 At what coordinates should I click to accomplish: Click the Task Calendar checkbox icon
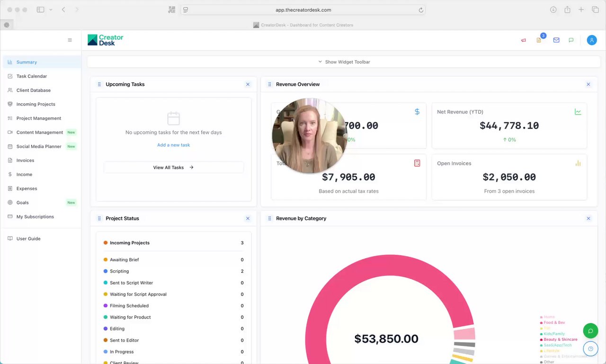point(10,76)
